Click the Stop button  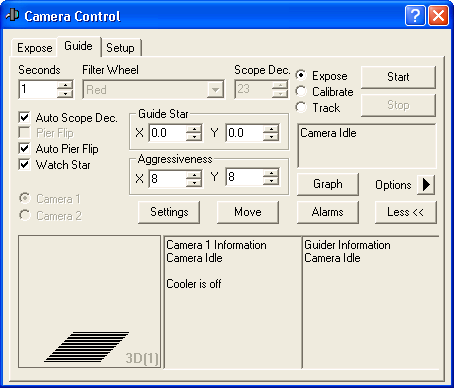[398, 105]
